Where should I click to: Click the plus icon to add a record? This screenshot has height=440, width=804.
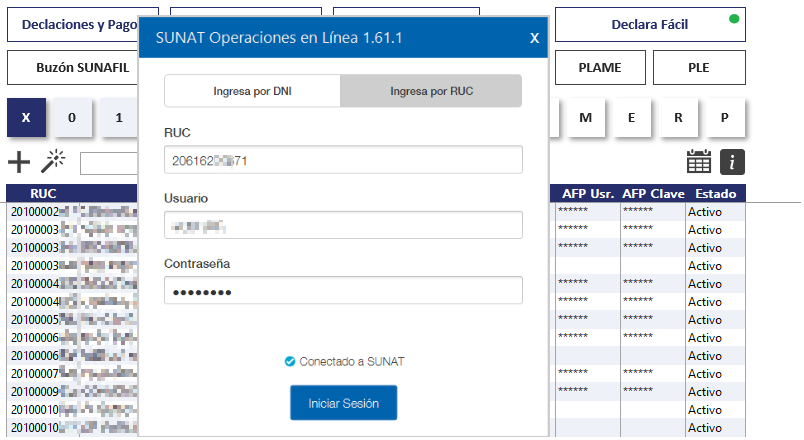[19, 163]
